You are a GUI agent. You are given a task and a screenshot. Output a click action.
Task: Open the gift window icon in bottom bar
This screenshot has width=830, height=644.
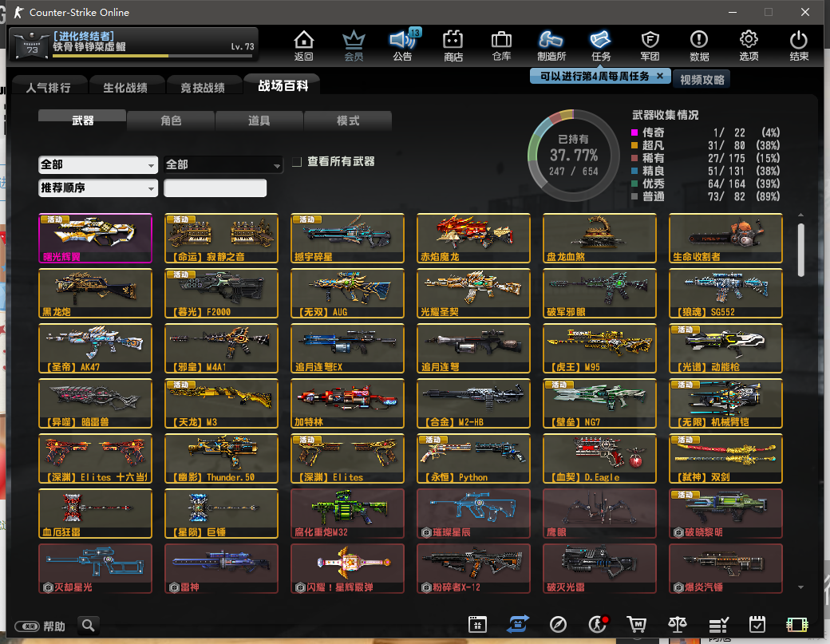tap(477, 624)
